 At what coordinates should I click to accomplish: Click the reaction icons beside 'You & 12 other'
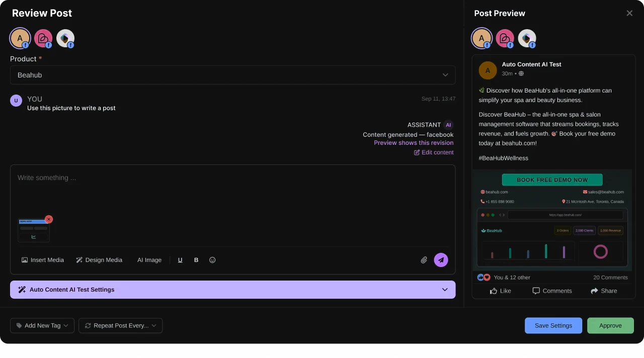point(484,277)
